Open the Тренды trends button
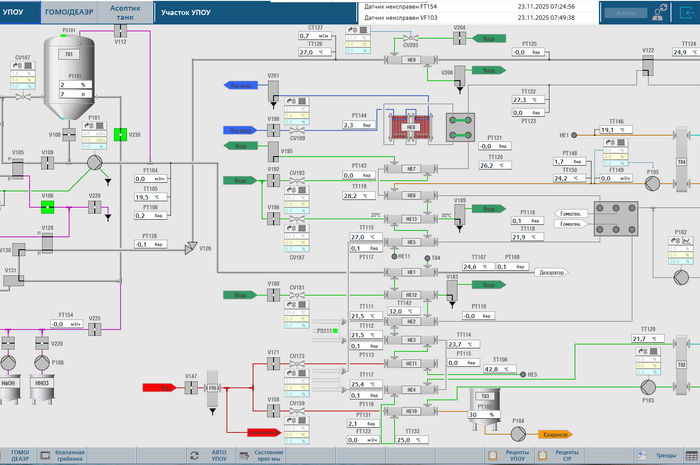 pos(668,455)
